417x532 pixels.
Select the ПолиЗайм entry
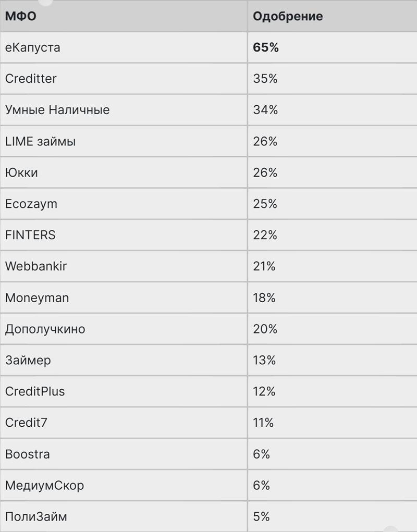click(x=36, y=517)
